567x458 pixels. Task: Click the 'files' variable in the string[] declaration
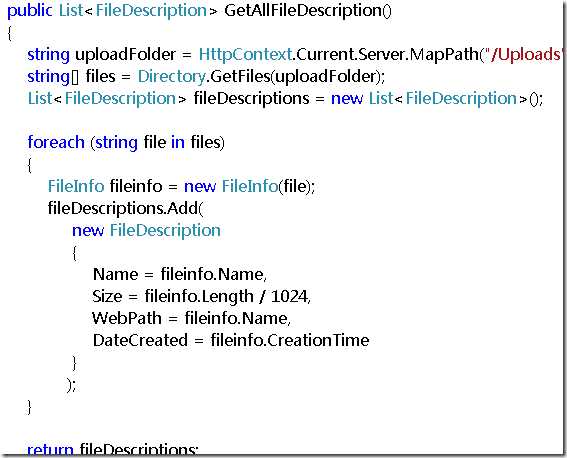pos(101,77)
